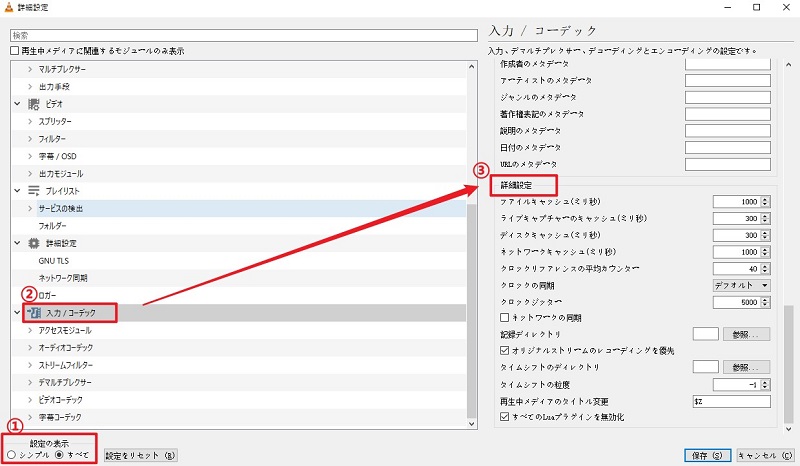Click scroll-up arrow of right settings panel
Screen dimensions: 800x466
tap(789, 65)
